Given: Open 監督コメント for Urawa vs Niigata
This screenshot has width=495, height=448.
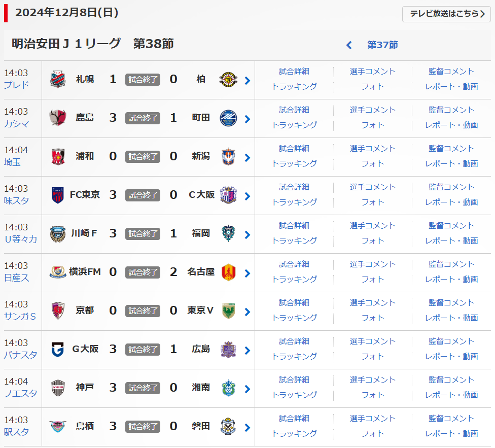Looking at the screenshot, I should (451, 149).
